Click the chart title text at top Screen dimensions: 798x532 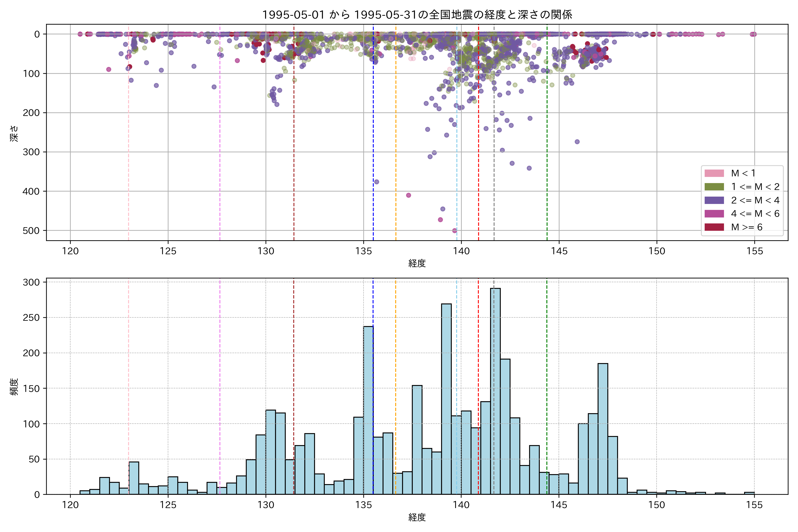(417, 15)
